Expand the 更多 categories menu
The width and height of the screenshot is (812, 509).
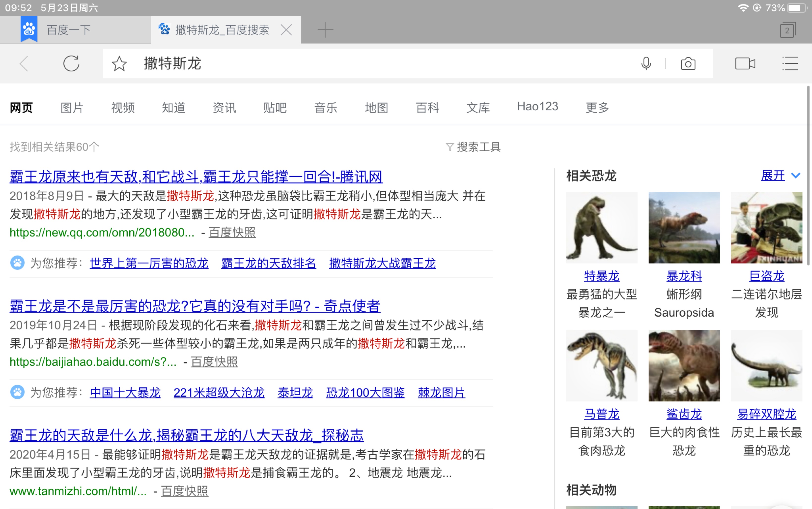coord(597,108)
